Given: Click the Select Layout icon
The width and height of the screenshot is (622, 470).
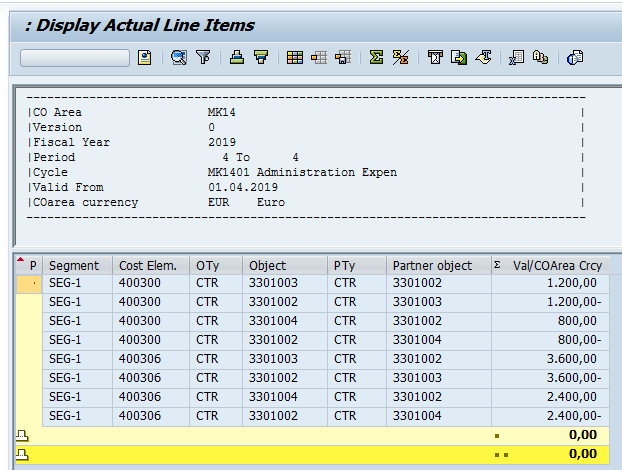Looking at the screenshot, I should coord(319,58).
